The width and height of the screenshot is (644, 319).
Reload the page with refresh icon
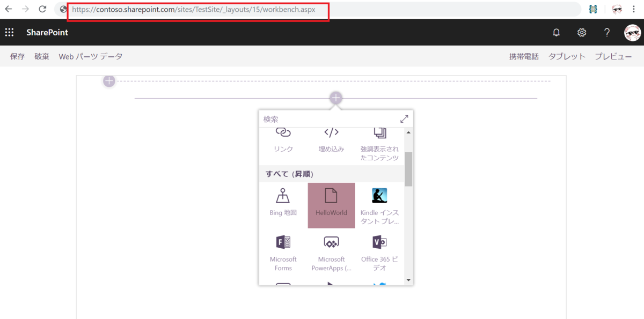click(42, 9)
